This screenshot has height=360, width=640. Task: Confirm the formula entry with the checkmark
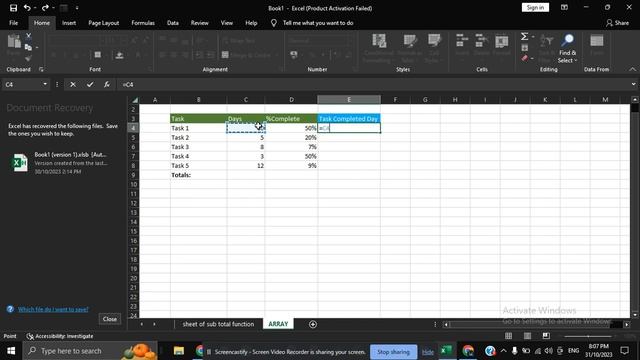click(x=90, y=84)
